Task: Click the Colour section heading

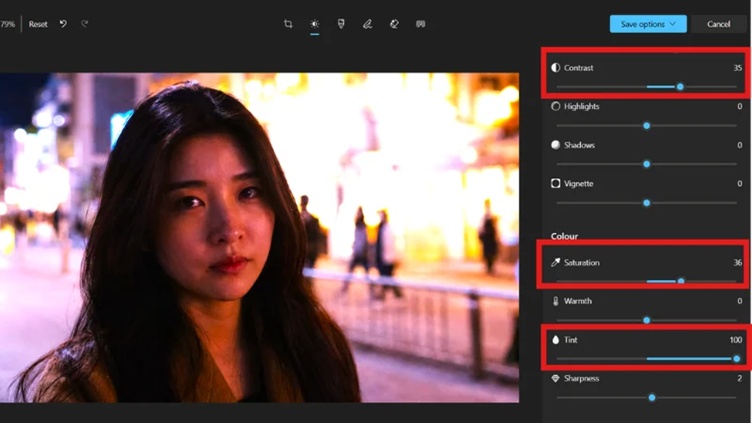Action: click(x=564, y=236)
